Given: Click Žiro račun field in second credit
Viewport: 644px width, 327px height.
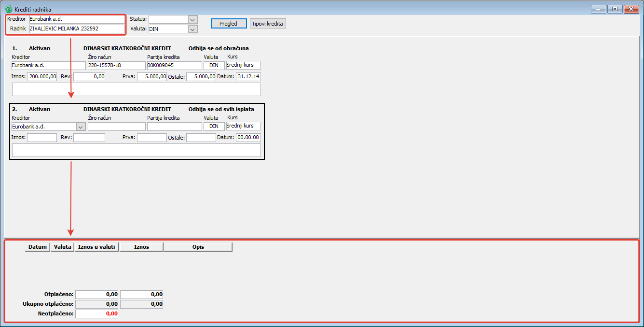Looking at the screenshot, I should point(116,127).
